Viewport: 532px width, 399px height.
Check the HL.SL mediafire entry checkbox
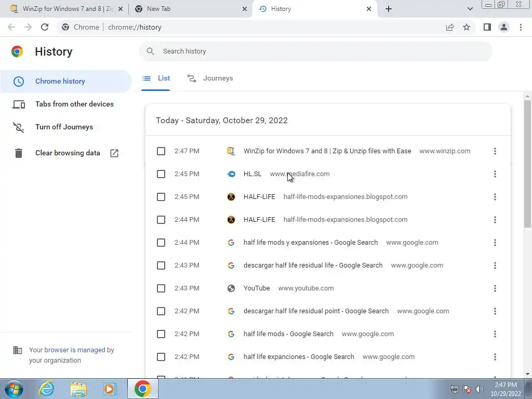tap(161, 174)
